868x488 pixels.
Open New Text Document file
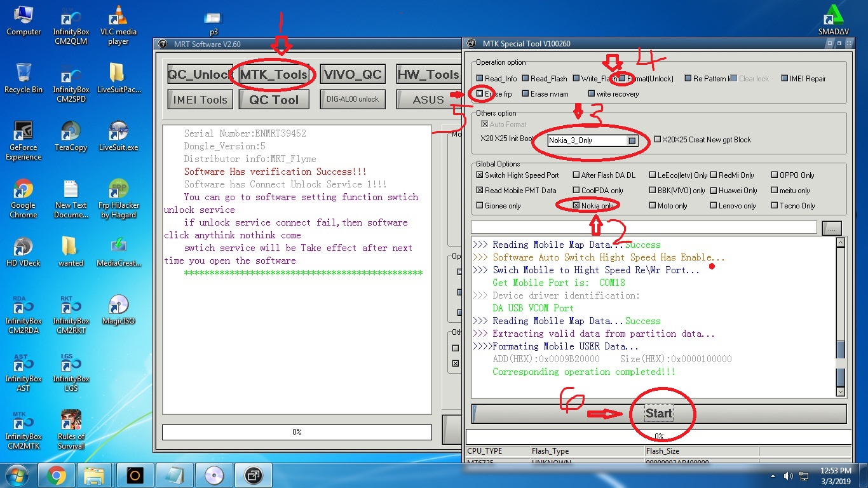click(71, 199)
